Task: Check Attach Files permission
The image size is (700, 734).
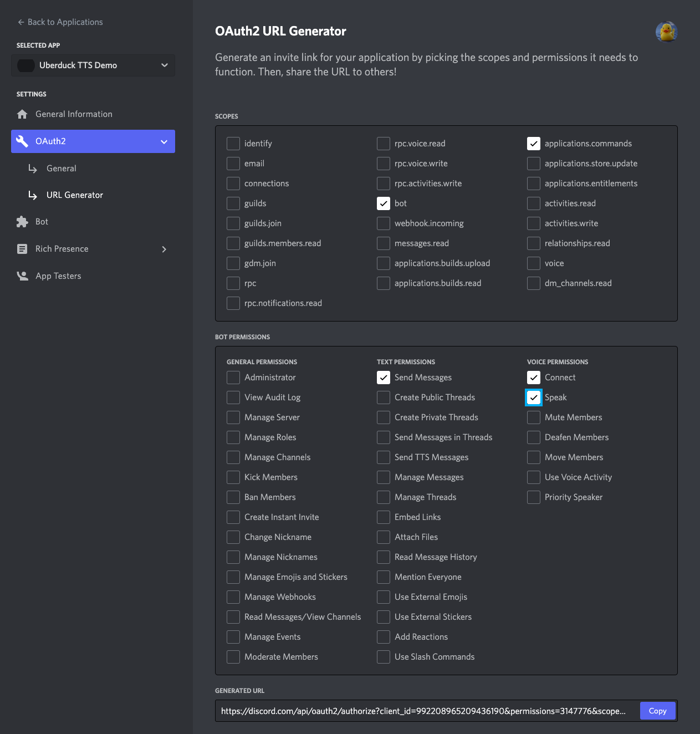Action: pyautogui.click(x=384, y=537)
